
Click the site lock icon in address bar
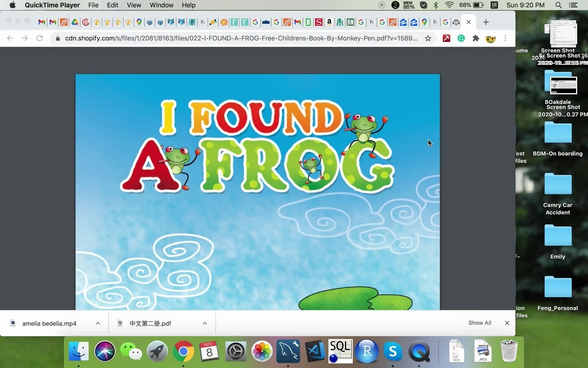tap(58, 38)
